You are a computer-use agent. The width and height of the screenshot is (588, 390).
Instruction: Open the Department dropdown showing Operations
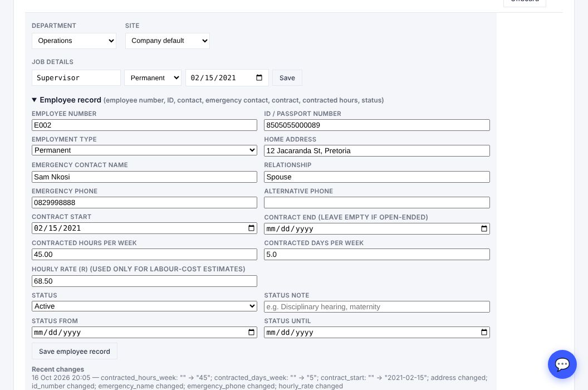[x=74, y=41]
